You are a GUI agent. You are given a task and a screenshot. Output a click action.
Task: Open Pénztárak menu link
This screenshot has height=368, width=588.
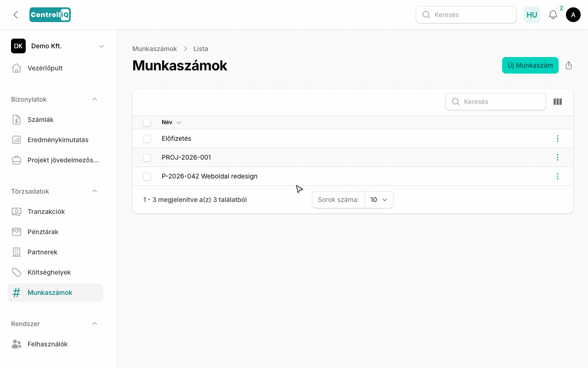click(55, 232)
